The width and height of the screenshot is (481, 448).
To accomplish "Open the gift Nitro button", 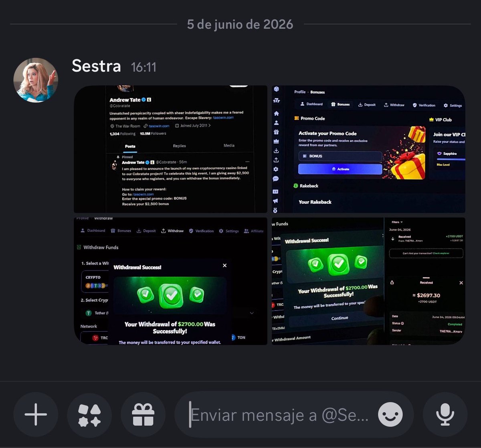I will (143, 414).
